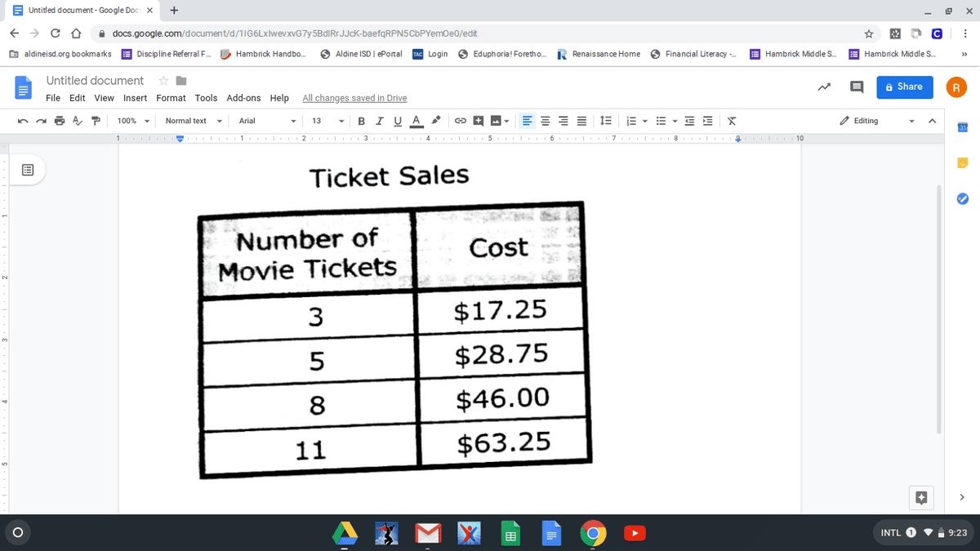
Task: Move document using folder icon
Action: (181, 80)
